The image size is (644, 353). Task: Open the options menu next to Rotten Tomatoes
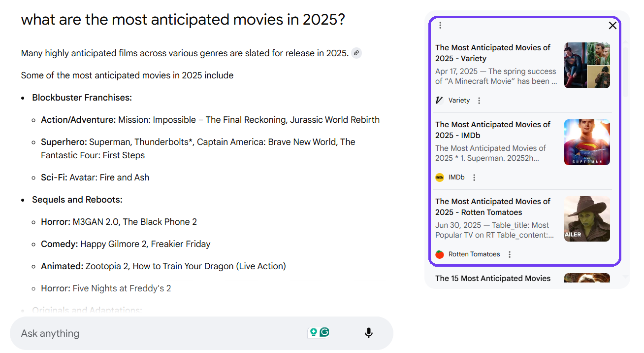pos(510,254)
